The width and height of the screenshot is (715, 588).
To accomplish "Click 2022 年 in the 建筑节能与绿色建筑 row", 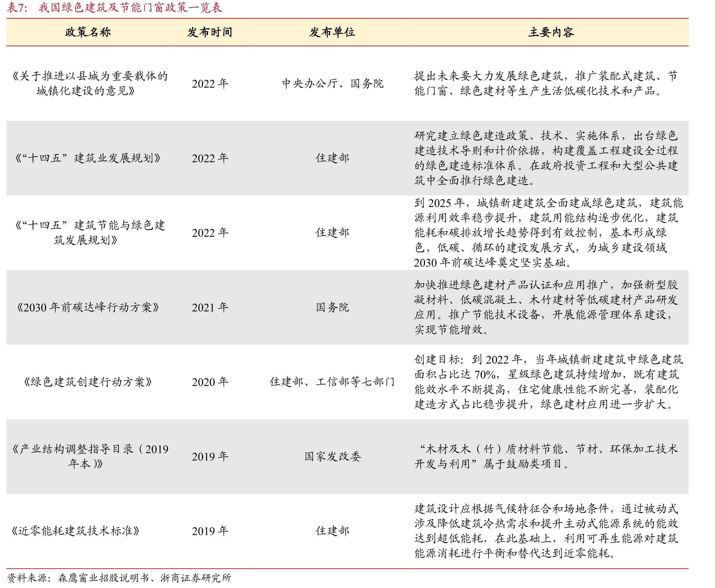I will click(x=210, y=233).
